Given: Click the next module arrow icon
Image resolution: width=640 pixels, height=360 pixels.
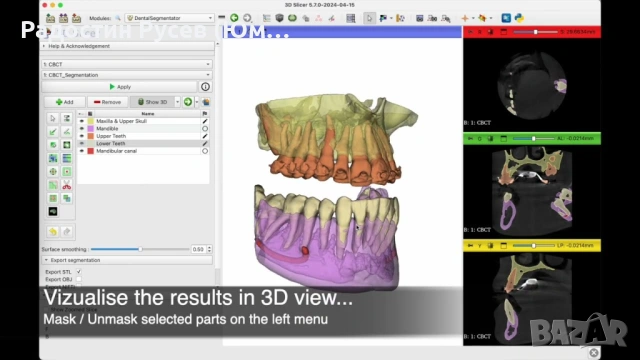Looking at the screenshot, I should click(x=247, y=18).
